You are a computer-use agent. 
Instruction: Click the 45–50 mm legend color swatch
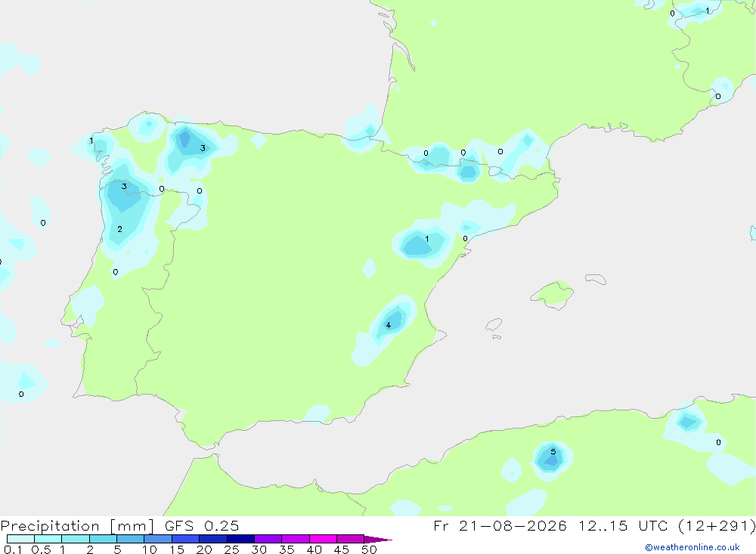point(351,539)
